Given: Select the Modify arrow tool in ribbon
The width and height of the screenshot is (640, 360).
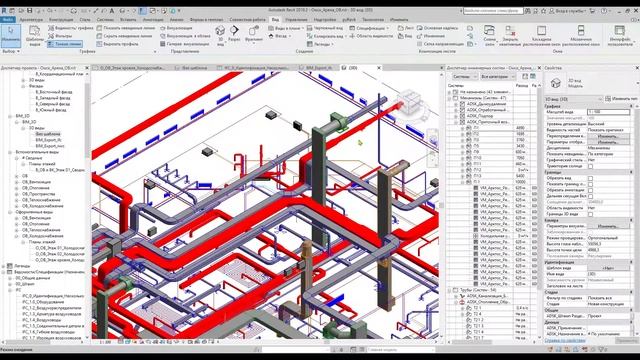Looking at the screenshot, I should click(11, 36).
